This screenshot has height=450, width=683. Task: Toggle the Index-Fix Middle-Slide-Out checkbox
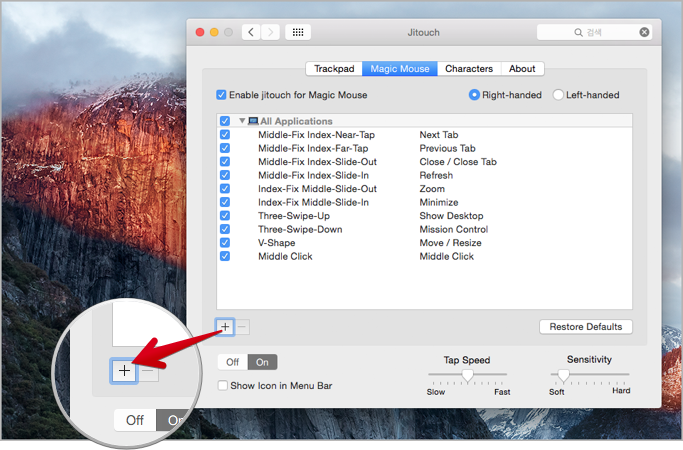(225, 189)
